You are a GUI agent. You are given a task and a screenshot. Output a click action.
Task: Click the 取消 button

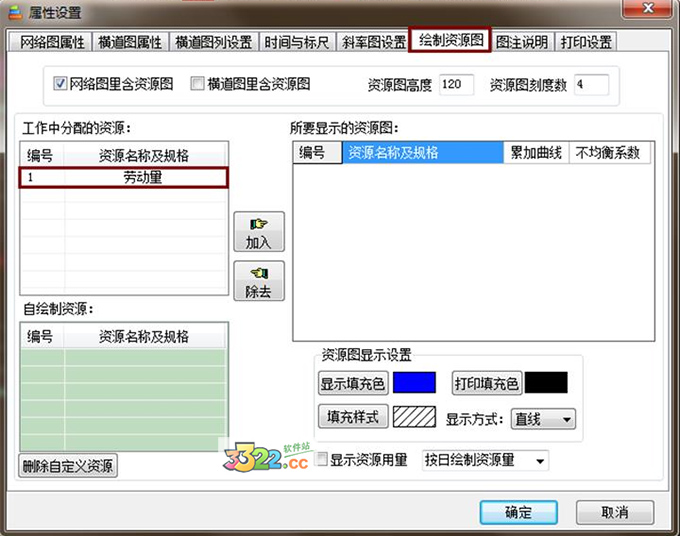point(615,512)
